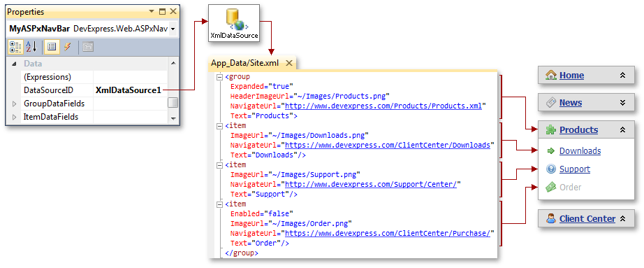Click the Enabled="false" attribute line
Image resolution: width=644 pixels, height=268 pixels.
point(261,213)
